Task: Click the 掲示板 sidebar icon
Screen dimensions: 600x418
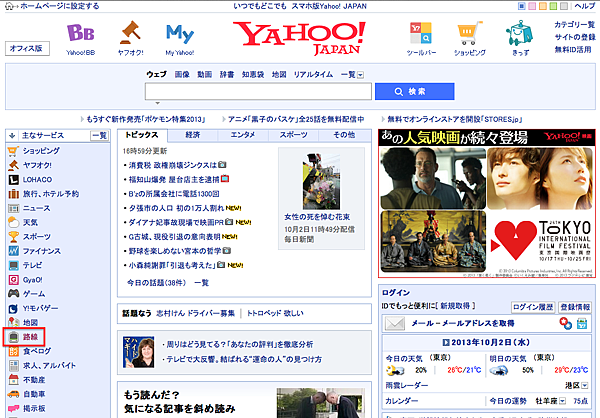Action: pos(13,408)
